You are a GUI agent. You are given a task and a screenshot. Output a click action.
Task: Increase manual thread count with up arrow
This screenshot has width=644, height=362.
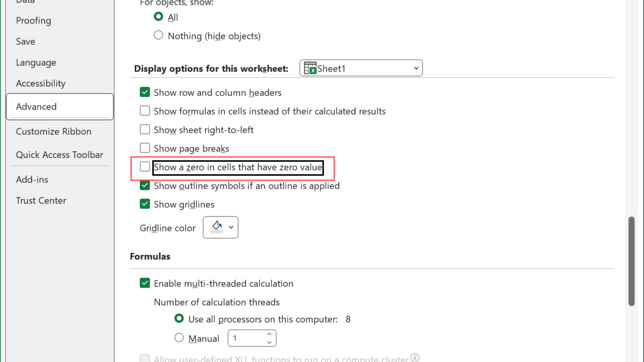click(x=269, y=334)
